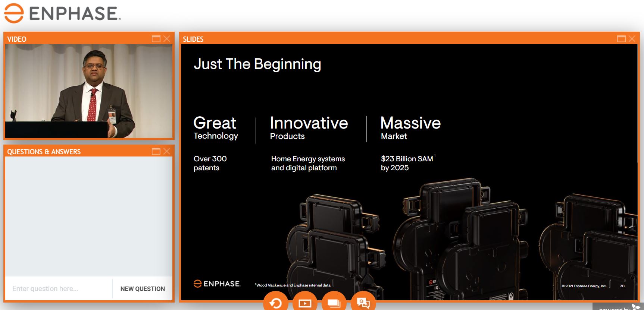Maximize the QUESTIONS & ANSWERS panel
Viewport: 644px width, 310px height.
(x=156, y=151)
